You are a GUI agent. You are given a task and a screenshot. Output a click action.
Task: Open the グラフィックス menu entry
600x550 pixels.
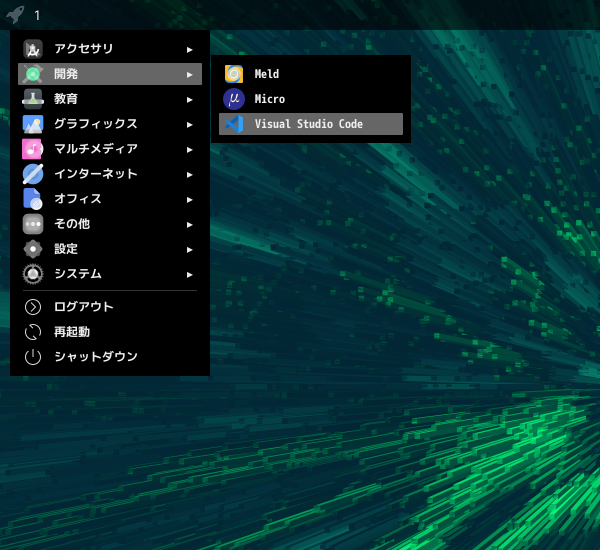click(x=110, y=124)
